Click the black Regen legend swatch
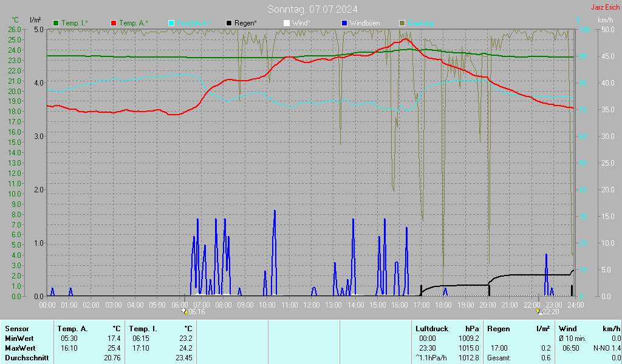This screenshot has width=622, height=364. 229,24
